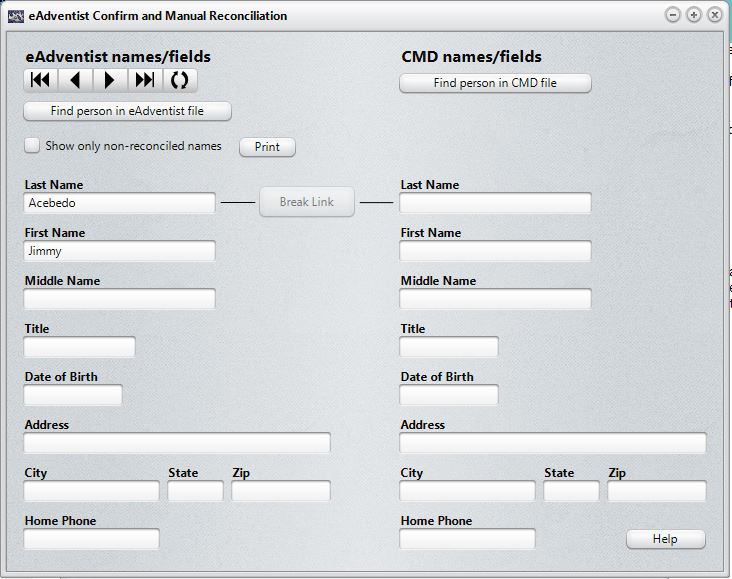
Task: Focus the CMD First Name field
Action: coord(495,251)
